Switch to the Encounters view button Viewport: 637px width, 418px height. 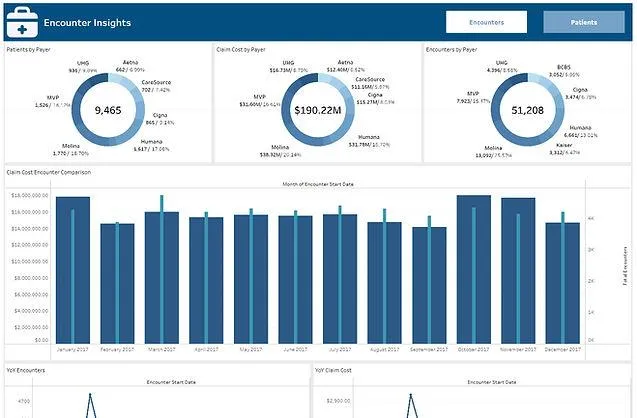point(486,22)
